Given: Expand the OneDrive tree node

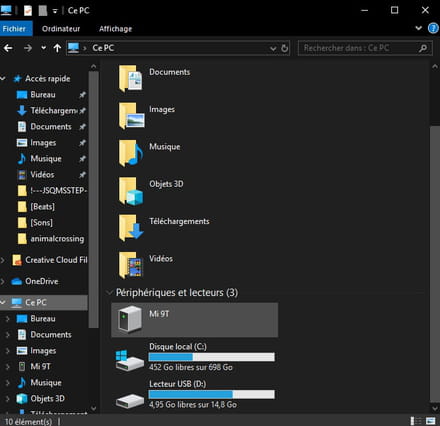Looking at the screenshot, I should coord(3,281).
